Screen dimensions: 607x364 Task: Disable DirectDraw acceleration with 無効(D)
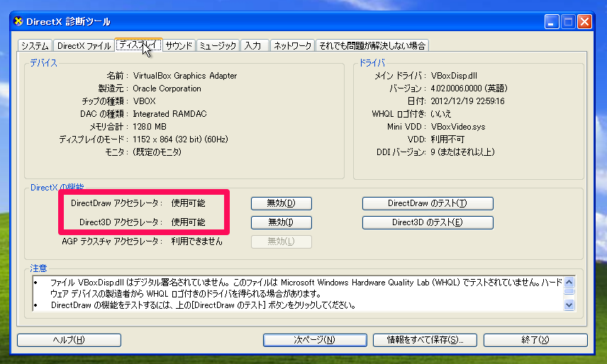tap(281, 203)
